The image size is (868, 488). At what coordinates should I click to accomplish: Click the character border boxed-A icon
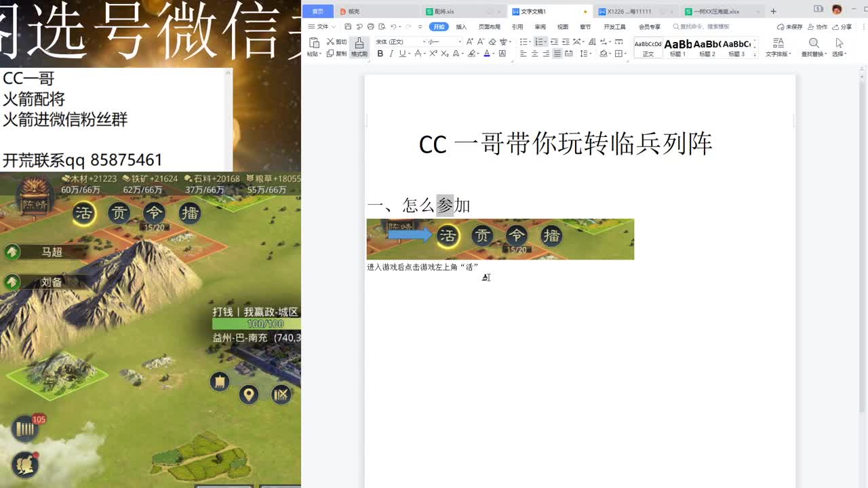click(502, 54)
